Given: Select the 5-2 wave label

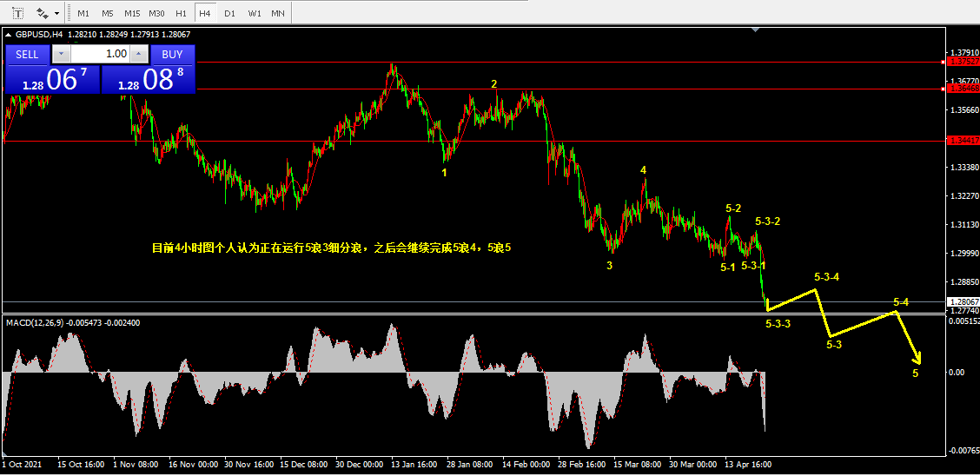Looking at the screenshot, I should pos(733,208).
